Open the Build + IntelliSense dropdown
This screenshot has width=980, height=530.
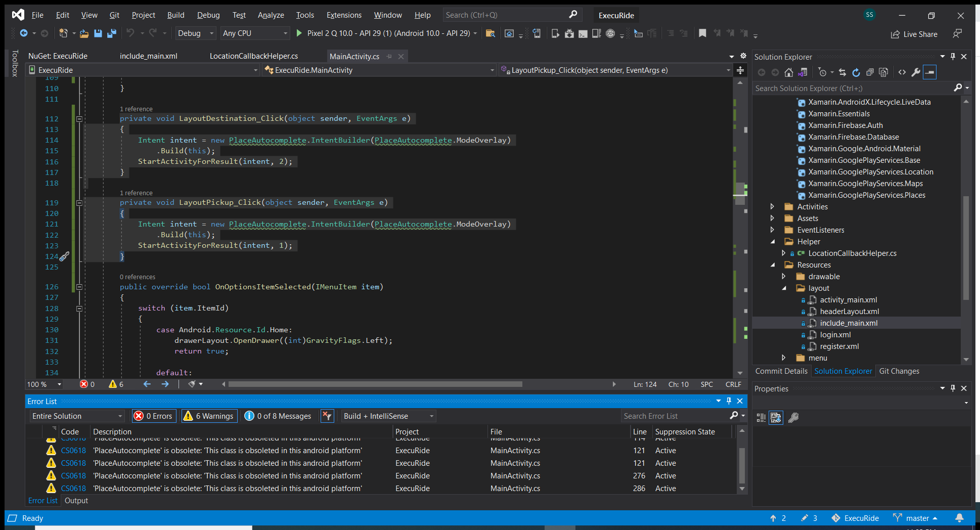coord(388,416)
